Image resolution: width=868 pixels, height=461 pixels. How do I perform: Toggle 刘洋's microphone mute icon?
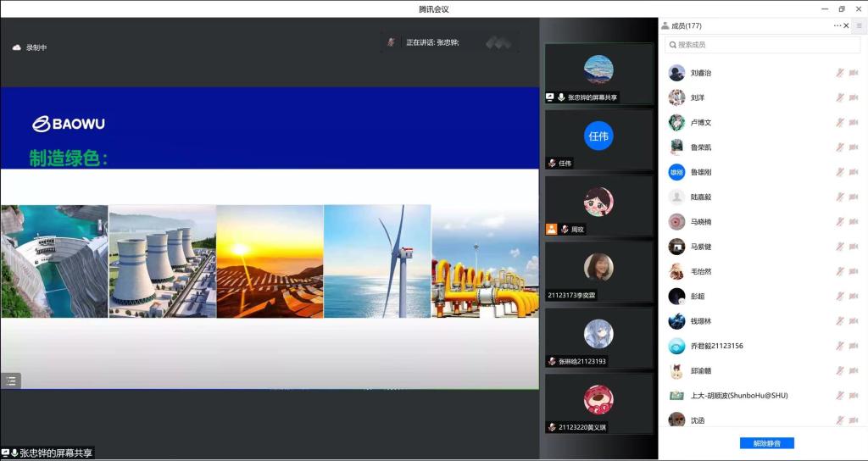[839, 98]
